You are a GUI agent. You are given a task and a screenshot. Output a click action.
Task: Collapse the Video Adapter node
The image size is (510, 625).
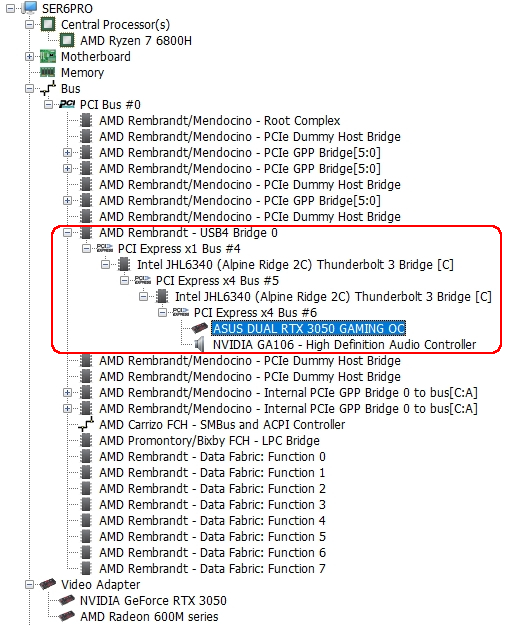tap(30, 584)
